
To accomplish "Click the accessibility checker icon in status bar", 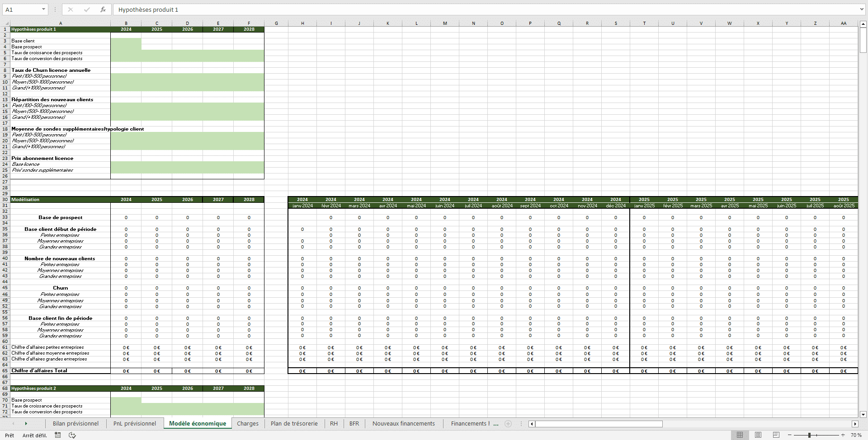I will pyautogui.click(x=72, y=435).
